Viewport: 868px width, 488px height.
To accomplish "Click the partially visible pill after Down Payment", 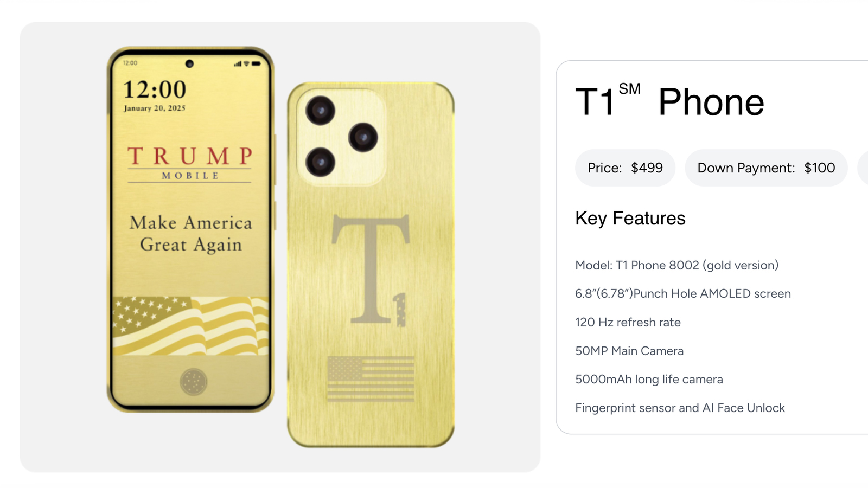I will click(x=863, y=168).
